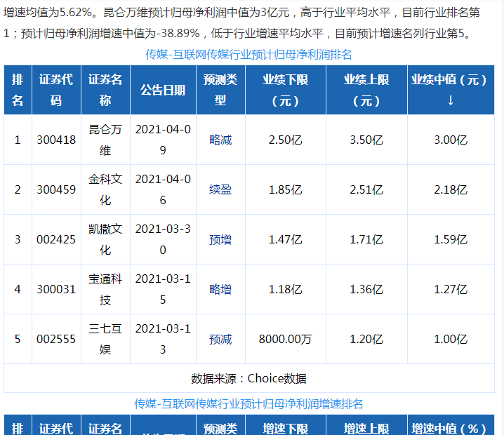This screenshot has width=504, height=435.
Task: Click the 2.51亿 upper limit value
Action: click(366, 190)
